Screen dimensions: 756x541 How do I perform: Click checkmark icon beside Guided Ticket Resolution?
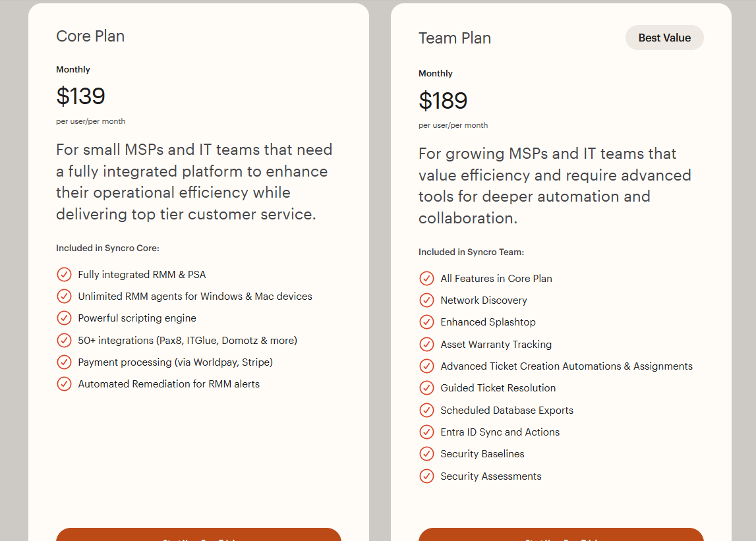point(426,387)
